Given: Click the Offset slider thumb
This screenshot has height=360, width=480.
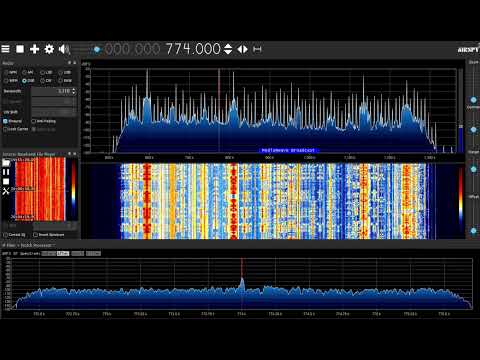Looking at the screenshot, I should 473,231.
